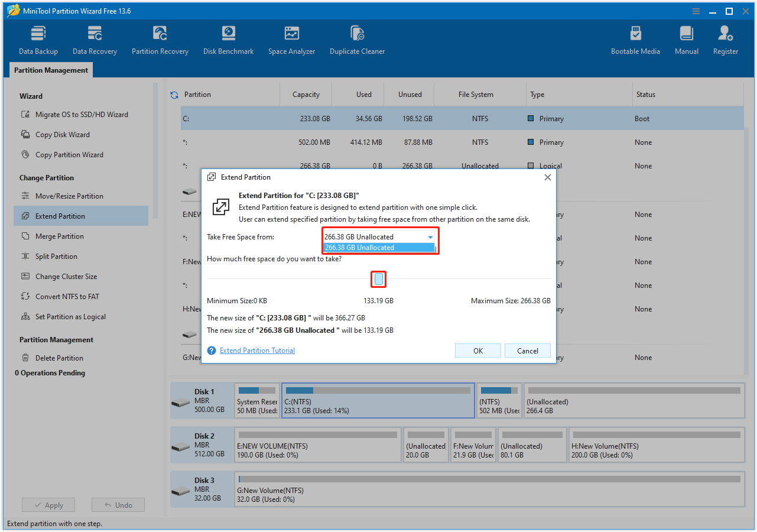Select Migrate OS to SSD/HD Wizard

(x=81, y=115)
